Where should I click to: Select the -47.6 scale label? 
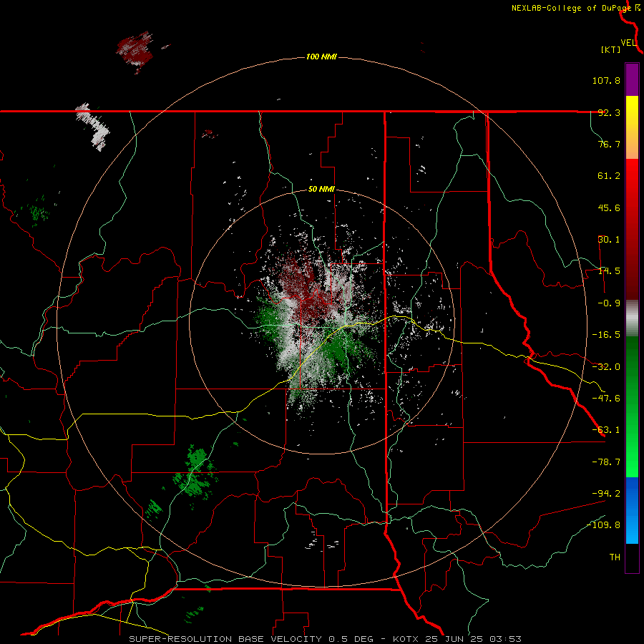click(x=606, y=399)
